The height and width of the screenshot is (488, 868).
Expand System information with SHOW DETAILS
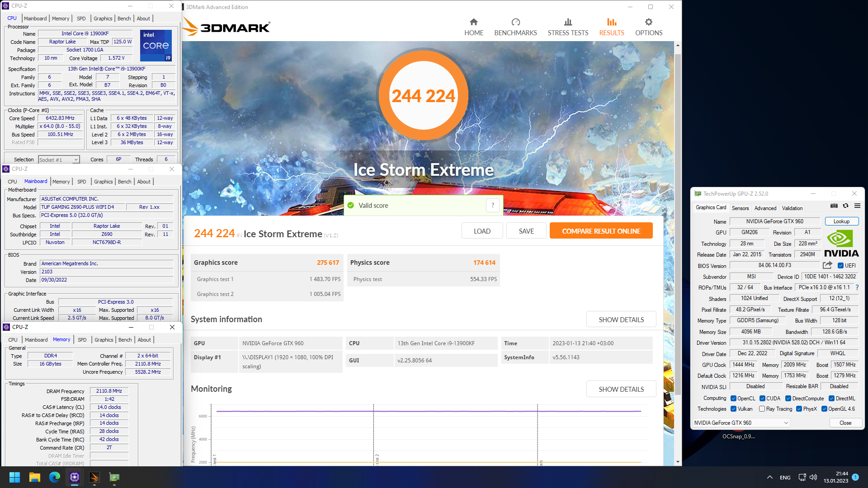tap(621, 319)
